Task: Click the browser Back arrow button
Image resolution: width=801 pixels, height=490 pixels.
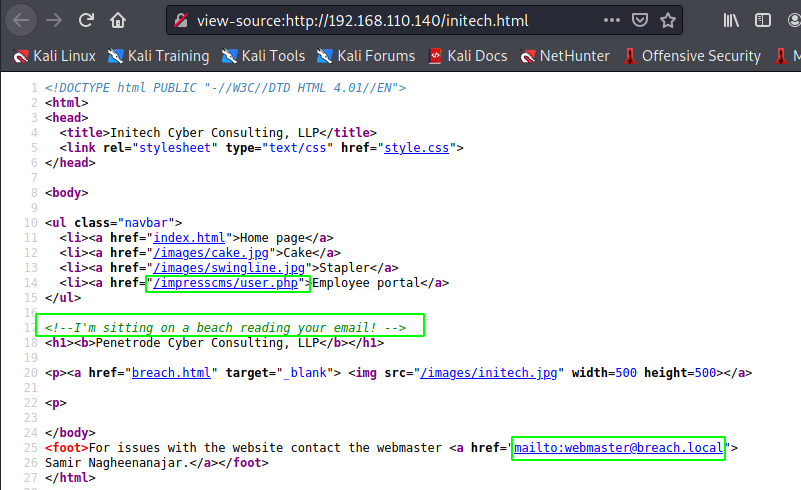Action: pos(21,19)
